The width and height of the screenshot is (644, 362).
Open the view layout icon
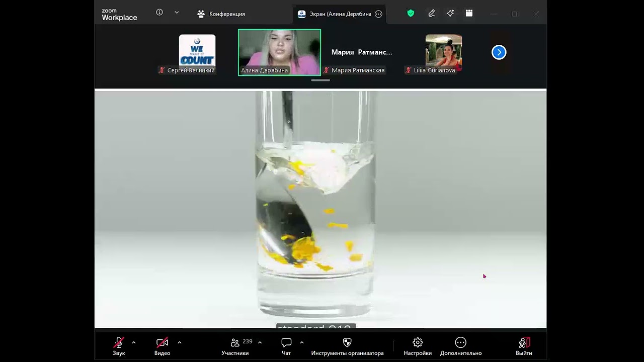tap(469, 14)
